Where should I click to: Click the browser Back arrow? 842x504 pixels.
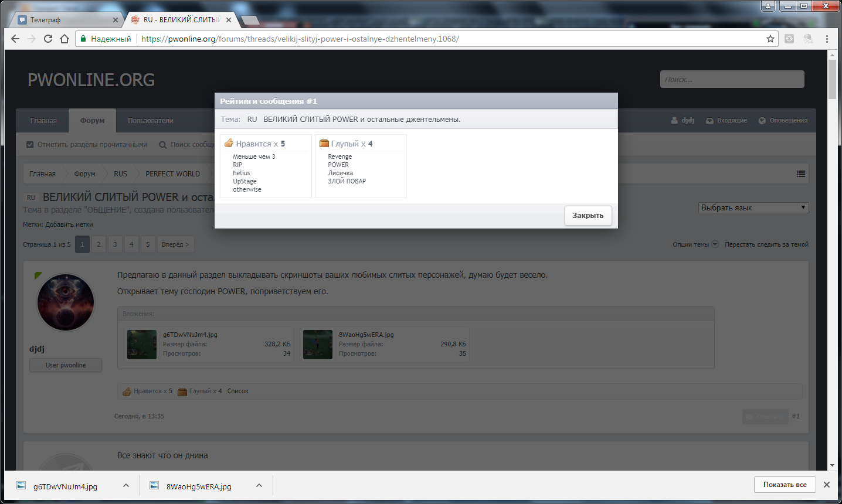[x=15, y=39]
